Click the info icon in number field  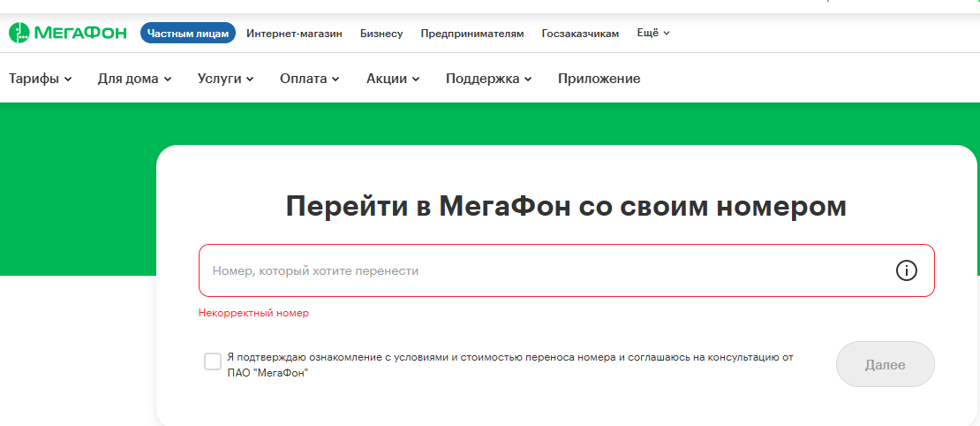pos(906,270)
